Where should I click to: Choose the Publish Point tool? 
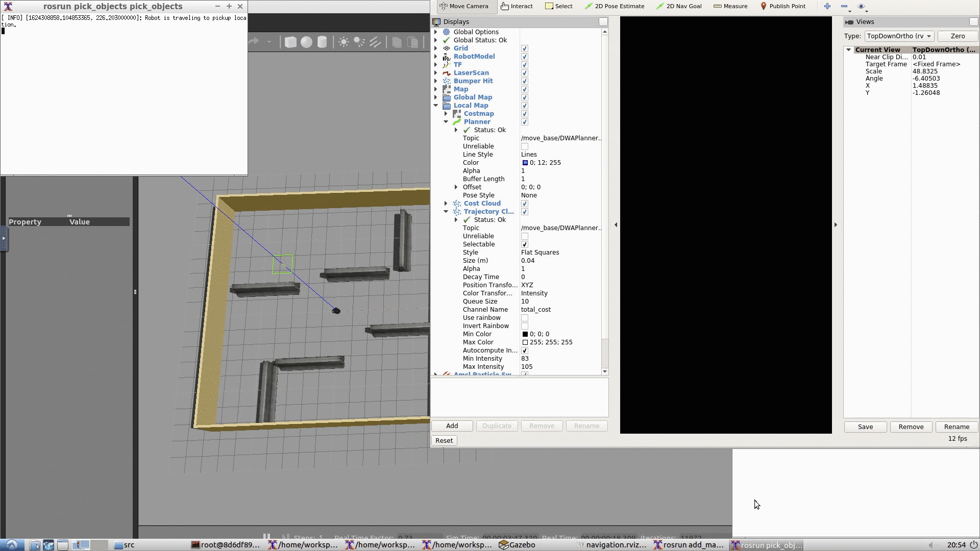(x=783, y=6)
